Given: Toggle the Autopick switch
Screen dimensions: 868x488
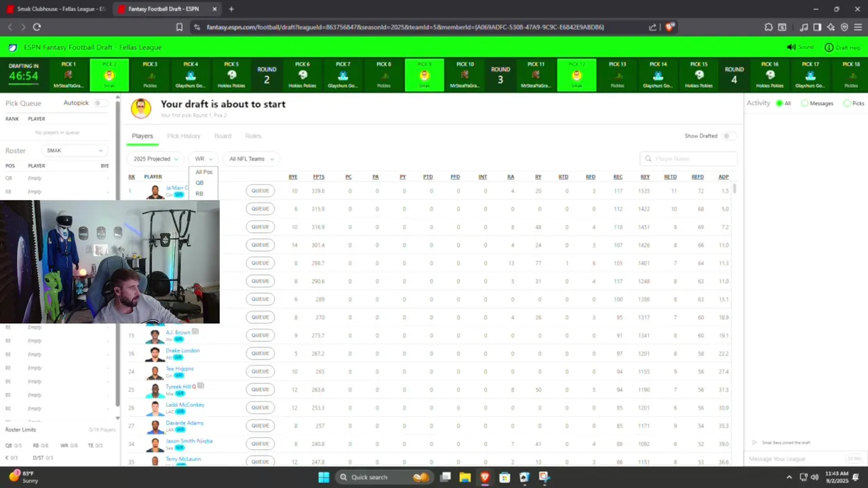Looking at the screenshot, I should click(100, 103).
